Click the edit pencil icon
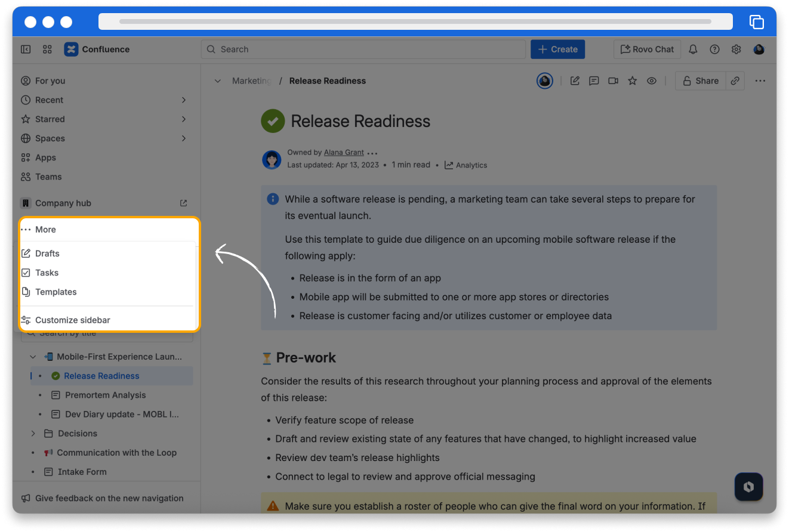The image size is (789, 532). tap(575, 81)
